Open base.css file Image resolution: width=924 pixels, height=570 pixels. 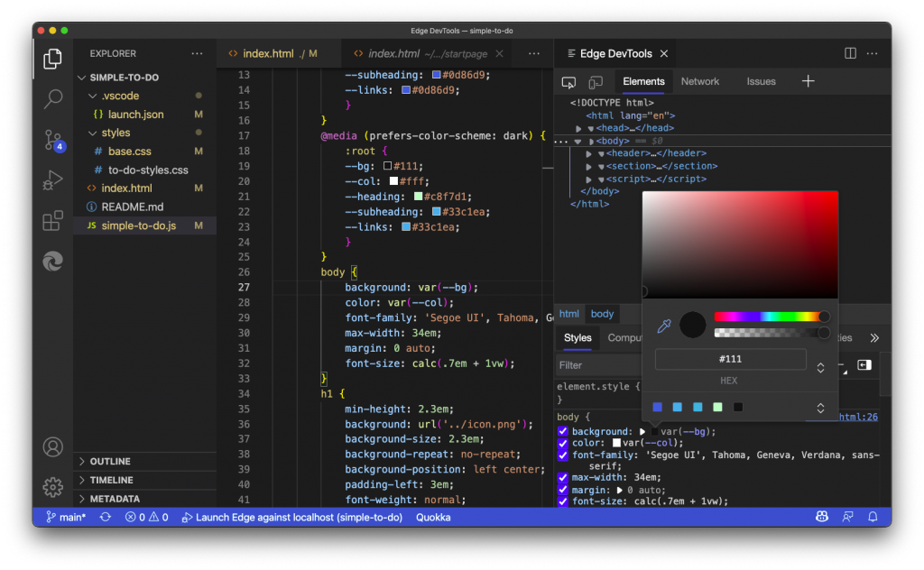[130, 152]
